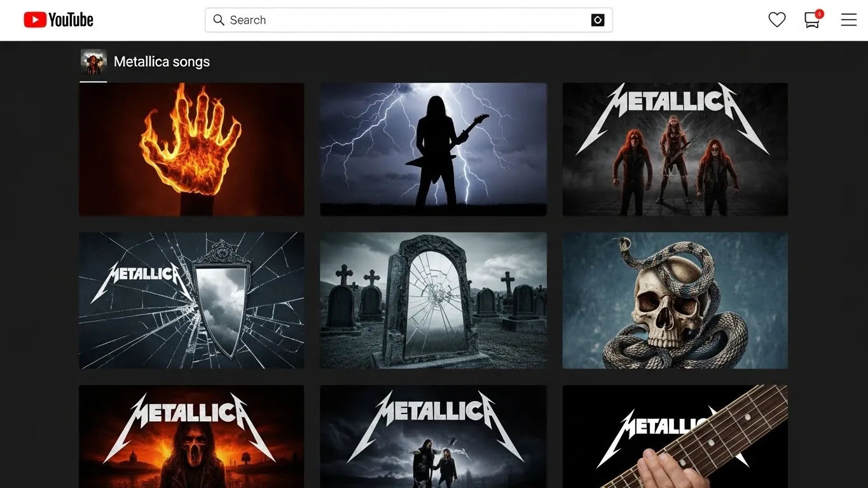The width and height of the screenshot is (868, 488).
Task: Click the YouTube play button logo
Action: point(35,19)
